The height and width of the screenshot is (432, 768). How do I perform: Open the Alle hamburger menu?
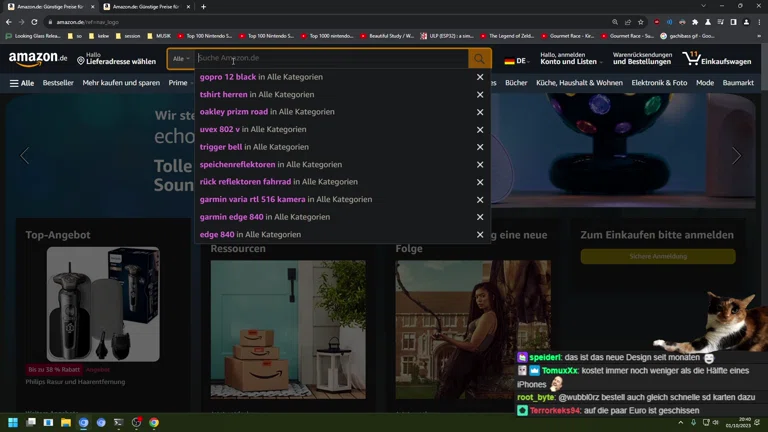[x=22, y=83]
